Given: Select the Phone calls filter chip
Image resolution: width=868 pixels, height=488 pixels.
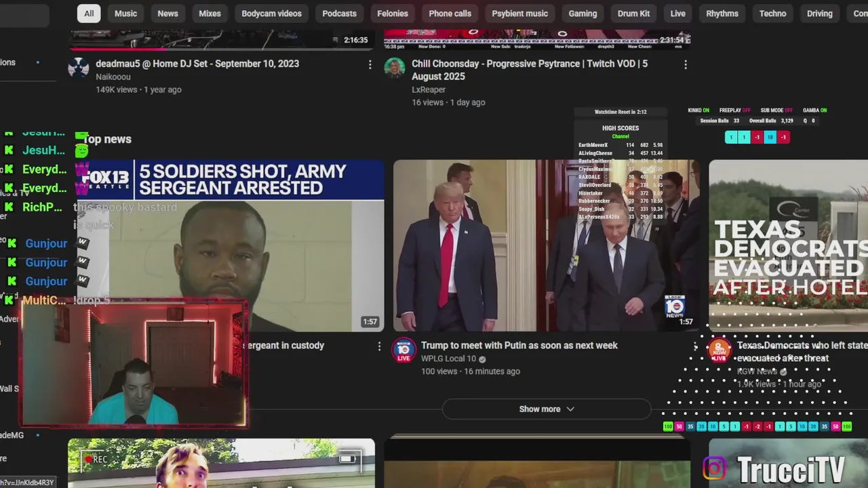Looking at the screenshot, I should [x=450, y=14].
